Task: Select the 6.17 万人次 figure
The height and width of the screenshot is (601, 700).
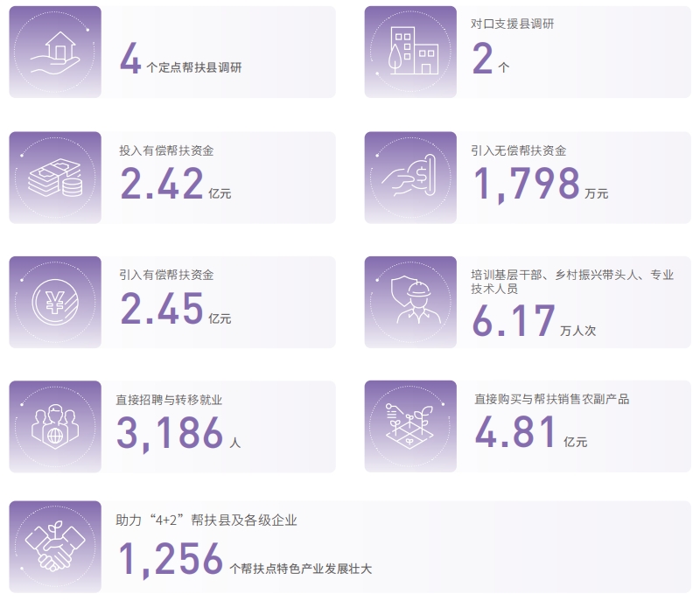Action: [533, 322]
